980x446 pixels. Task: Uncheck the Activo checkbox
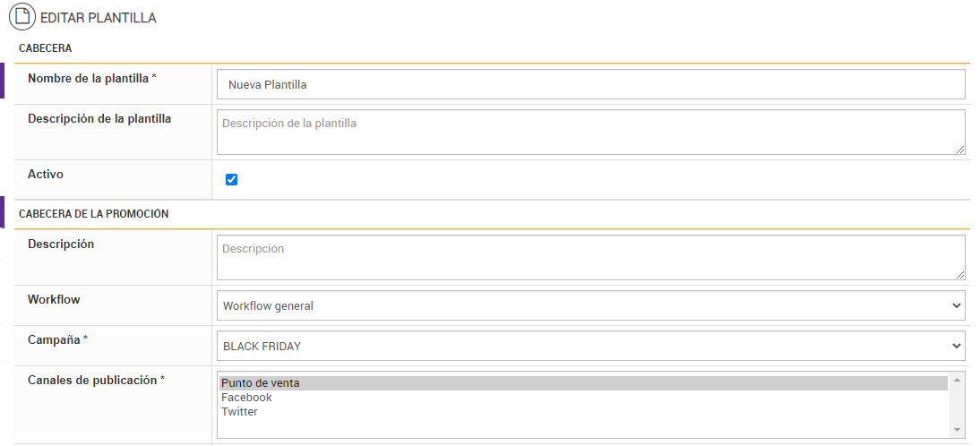[x=232, y=180]
